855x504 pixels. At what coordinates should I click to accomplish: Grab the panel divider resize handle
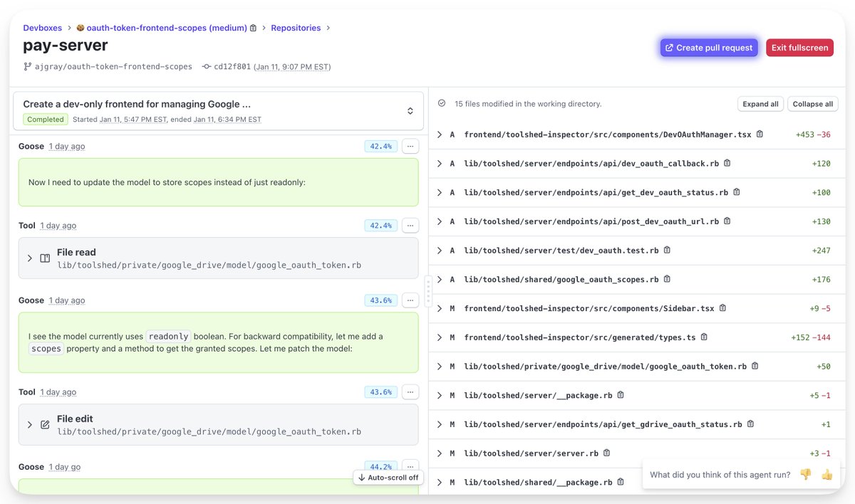(428, 292)
